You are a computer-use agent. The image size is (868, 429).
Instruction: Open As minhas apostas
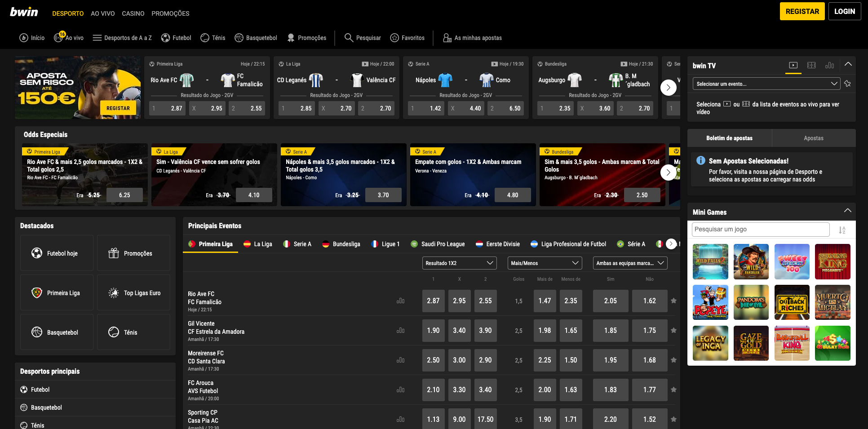(x=472, y=38)
